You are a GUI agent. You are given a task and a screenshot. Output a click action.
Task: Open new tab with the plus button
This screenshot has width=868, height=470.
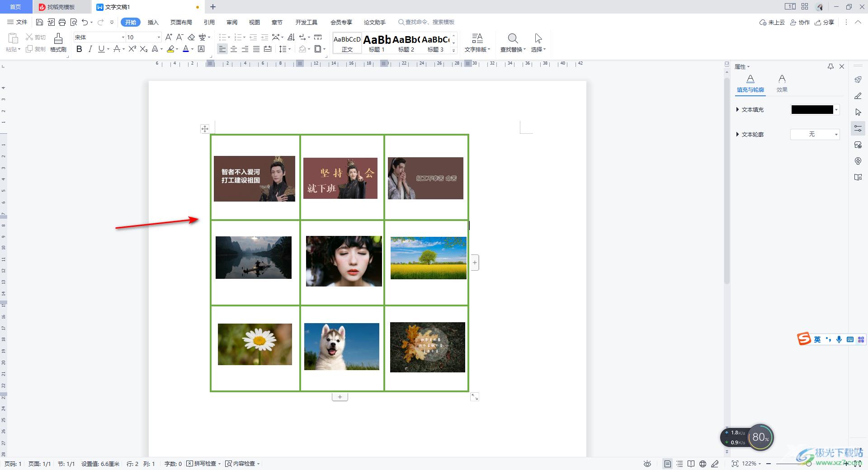pyautogui.click(x=213, y=7)
